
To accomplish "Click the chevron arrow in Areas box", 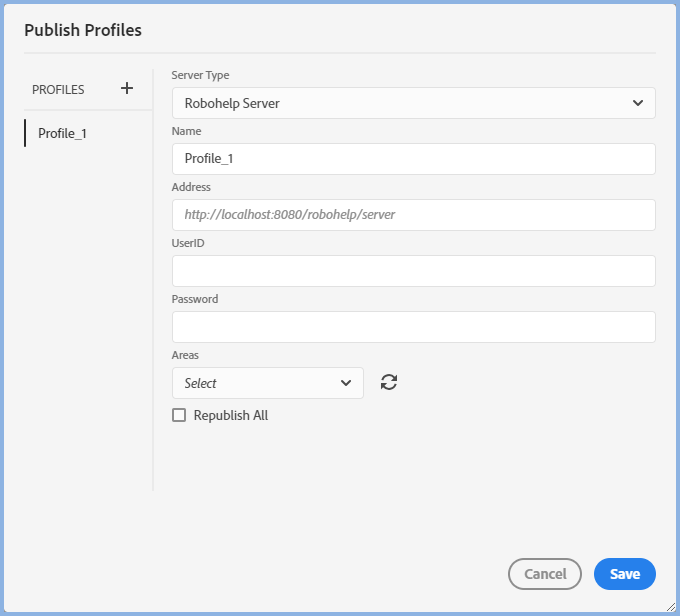I will (x=346, y=383).
